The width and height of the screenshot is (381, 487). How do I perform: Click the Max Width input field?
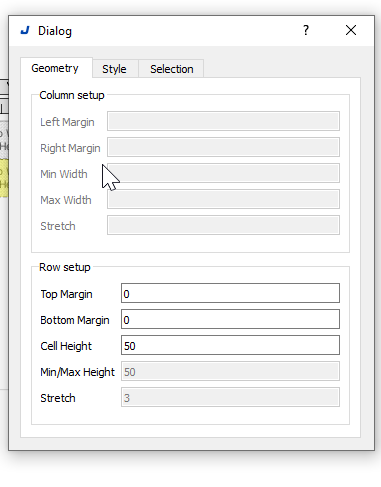223,199
